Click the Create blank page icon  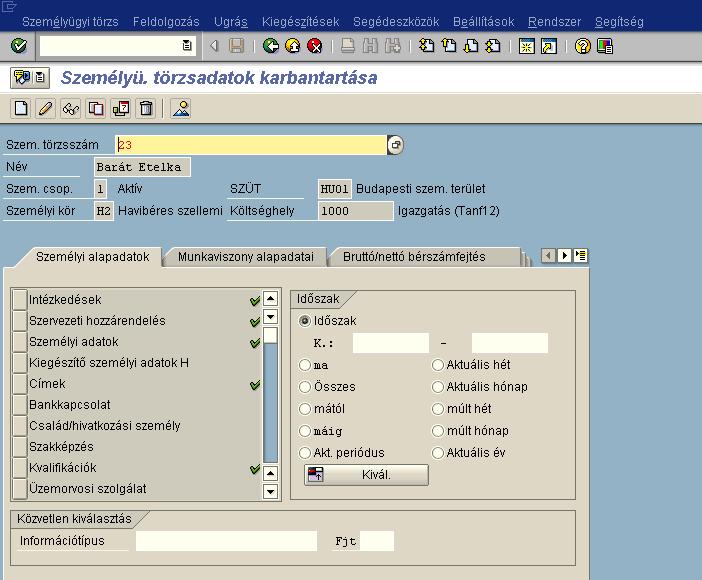coord(21,108)
